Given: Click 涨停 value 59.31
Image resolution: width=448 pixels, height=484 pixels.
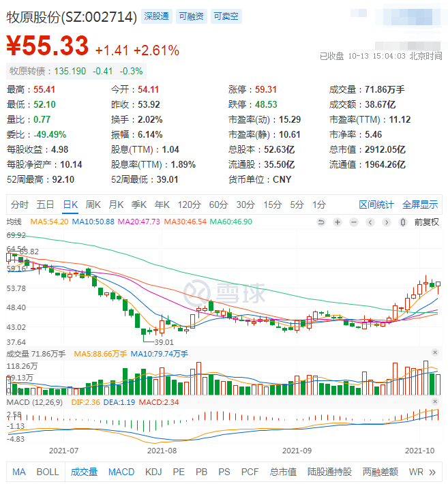Looking at the screenshot, I should click(x=266, y=89).
